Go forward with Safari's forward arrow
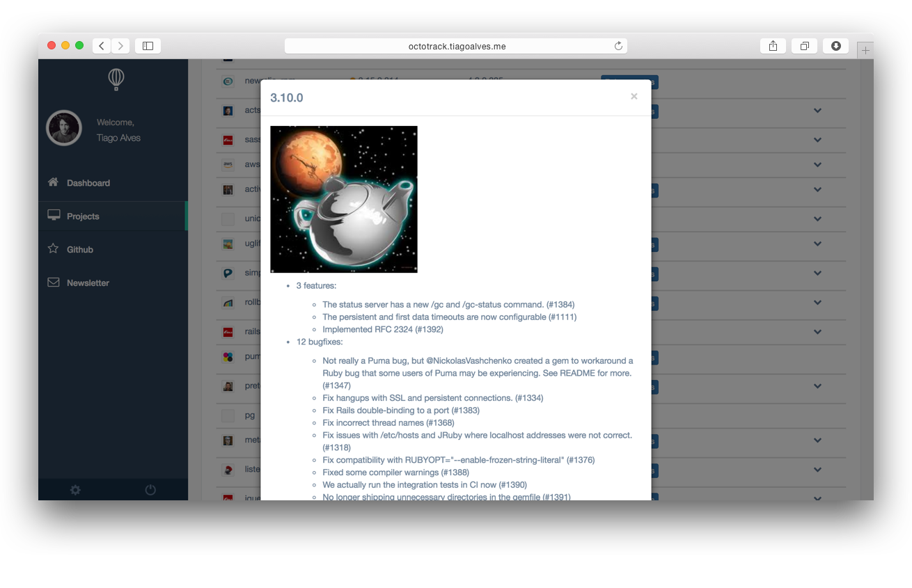 coord(120,46)
